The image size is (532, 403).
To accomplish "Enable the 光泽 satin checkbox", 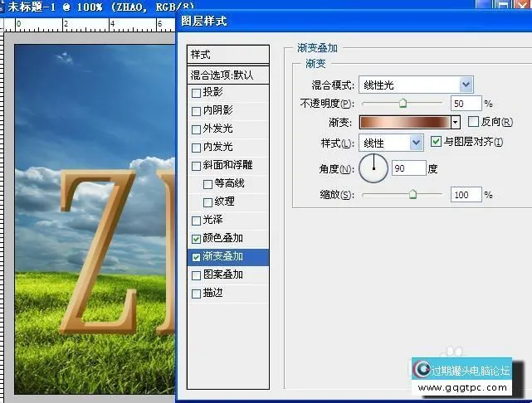I will coord(196,221).
